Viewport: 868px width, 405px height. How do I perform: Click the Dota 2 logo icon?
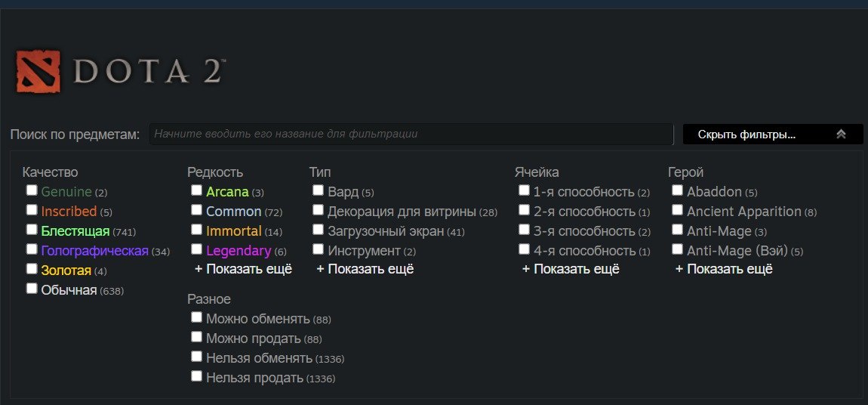[x=38, y=71]
